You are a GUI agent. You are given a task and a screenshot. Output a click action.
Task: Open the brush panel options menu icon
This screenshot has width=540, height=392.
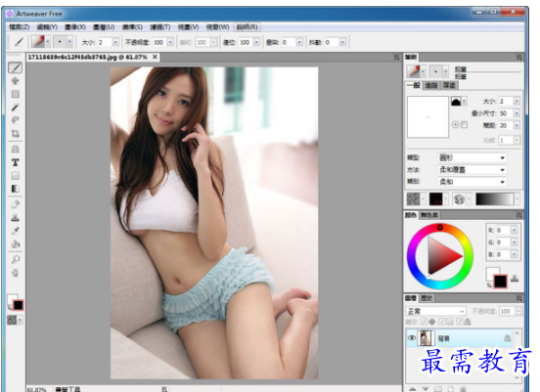[x=519, y=58]
